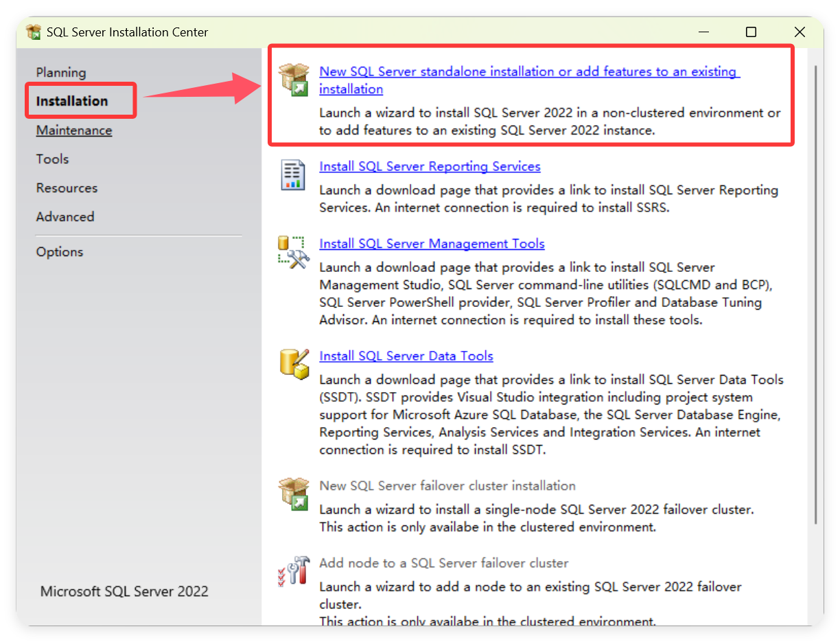Click the Reporting Services document chart icon

(x=294, y=174)
